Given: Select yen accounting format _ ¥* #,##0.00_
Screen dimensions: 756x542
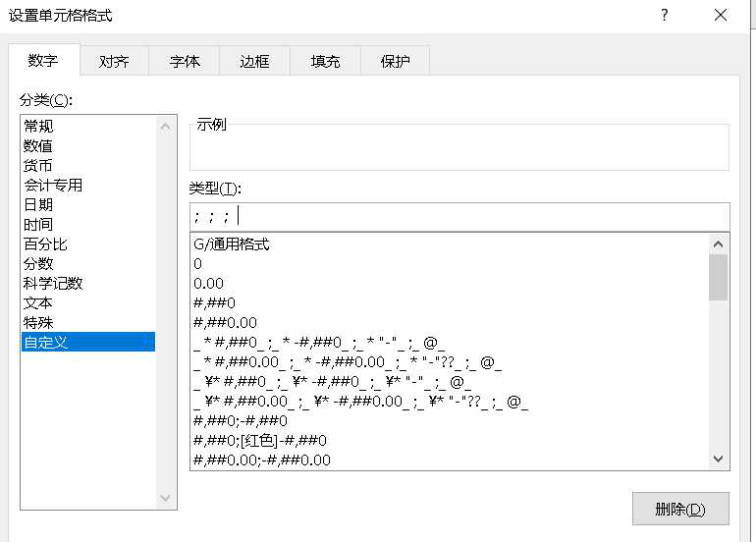Looking at the screenshot, I should point(450,402).
